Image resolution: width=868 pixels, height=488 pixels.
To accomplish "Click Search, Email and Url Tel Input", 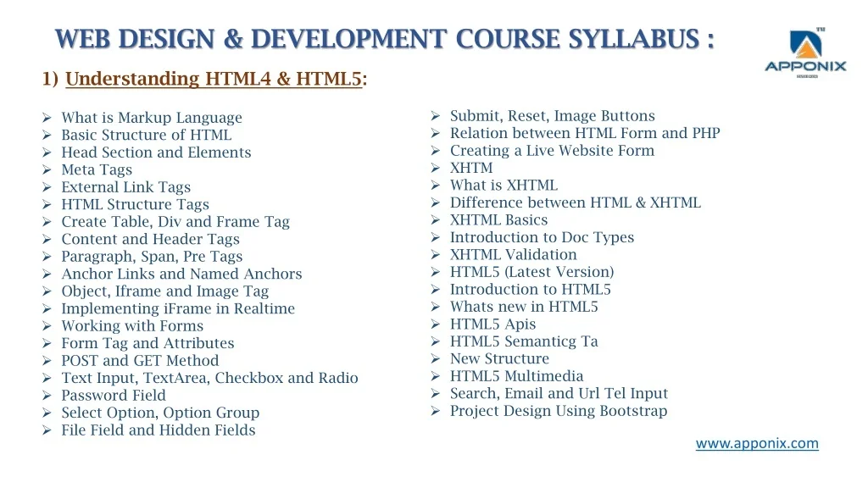I will [x=559, y=393].
